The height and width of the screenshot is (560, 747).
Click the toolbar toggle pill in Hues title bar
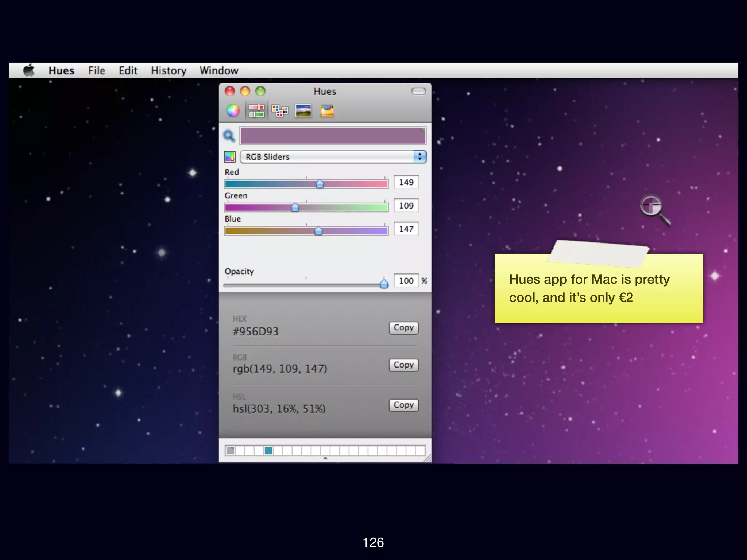[418, 91]
